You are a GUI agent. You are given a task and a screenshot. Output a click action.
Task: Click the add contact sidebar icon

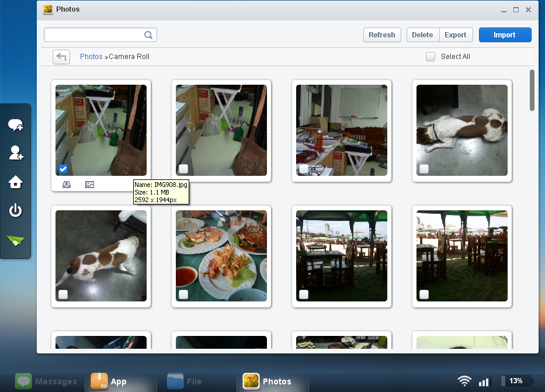(16, 153)
